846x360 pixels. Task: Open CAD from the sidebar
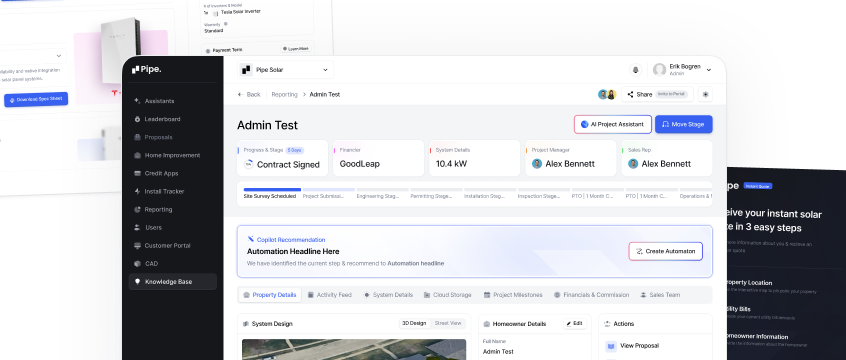click(x=172, y=264)
